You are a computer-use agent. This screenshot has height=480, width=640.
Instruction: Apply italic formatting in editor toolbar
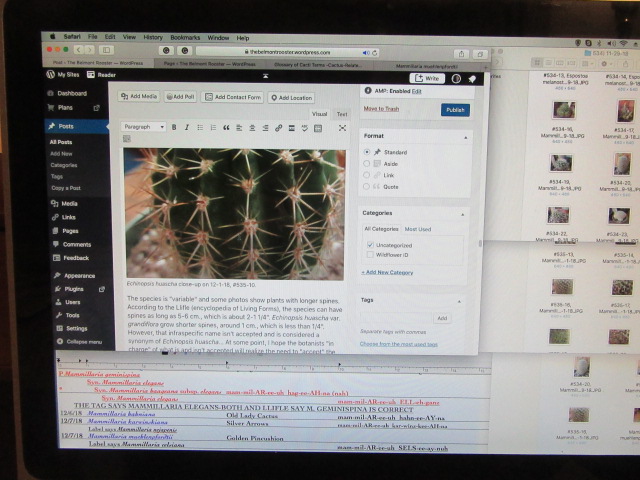coord(187,128)
